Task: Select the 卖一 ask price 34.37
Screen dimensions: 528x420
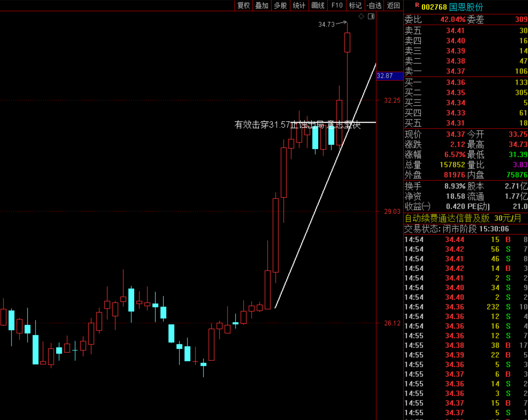Action: (455, 71)
